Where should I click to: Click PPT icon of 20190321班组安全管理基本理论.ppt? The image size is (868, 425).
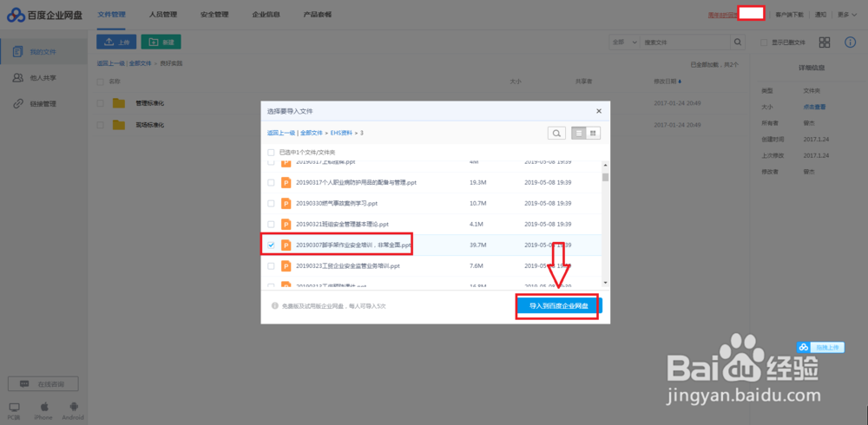286,224
